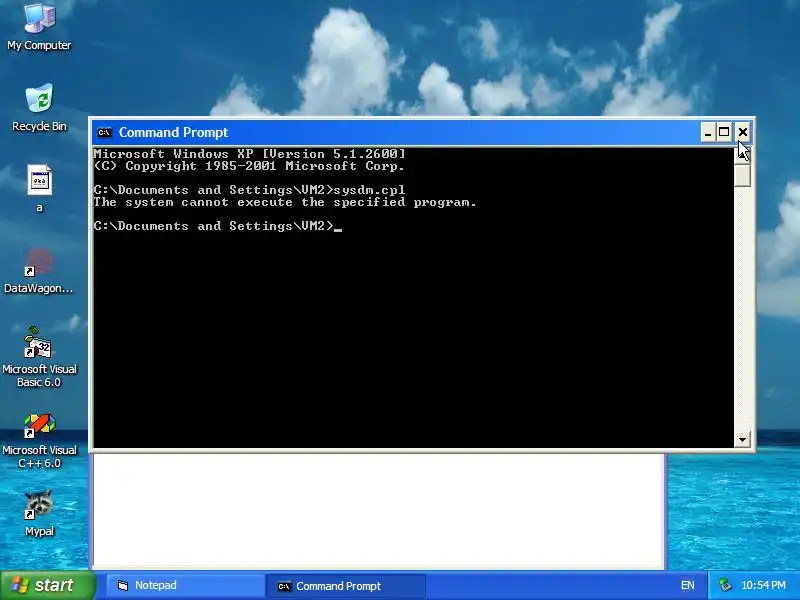Screen dimensions: 800x600
Task: Click Command Prompt scrollbar down arrow
Action: click(x=742, y=439)
